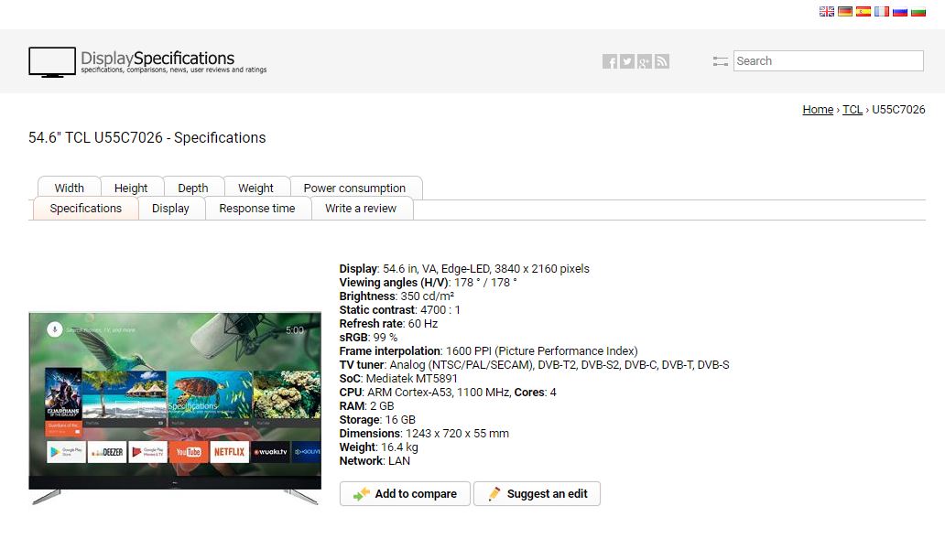The height and width of the screenshot is (560, 945).
Task: Open the Power consumption tab
Action: click(354, 188)
